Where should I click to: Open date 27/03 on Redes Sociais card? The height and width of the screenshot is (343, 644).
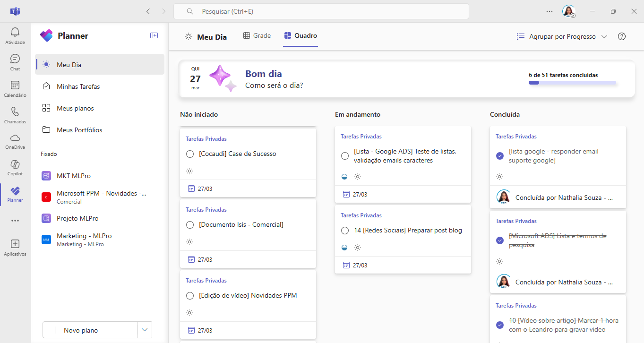pyautogui.click(x=360, y=265)
